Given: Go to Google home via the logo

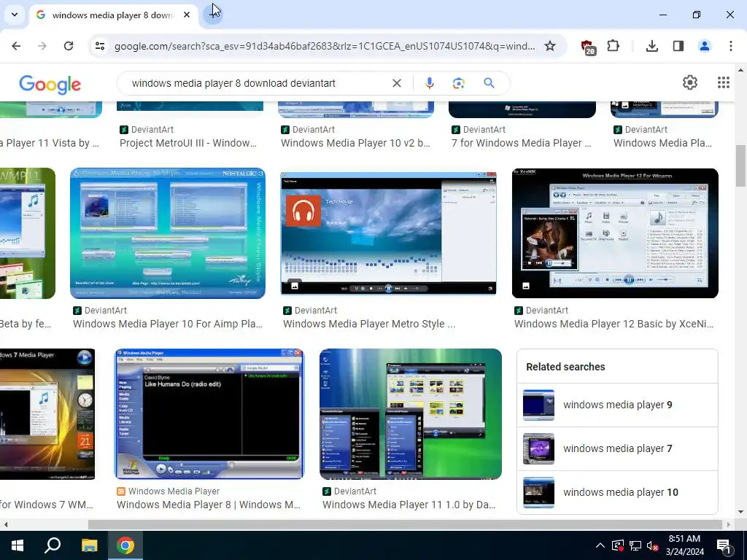Looking at the screenshot, I should (50, 85).
